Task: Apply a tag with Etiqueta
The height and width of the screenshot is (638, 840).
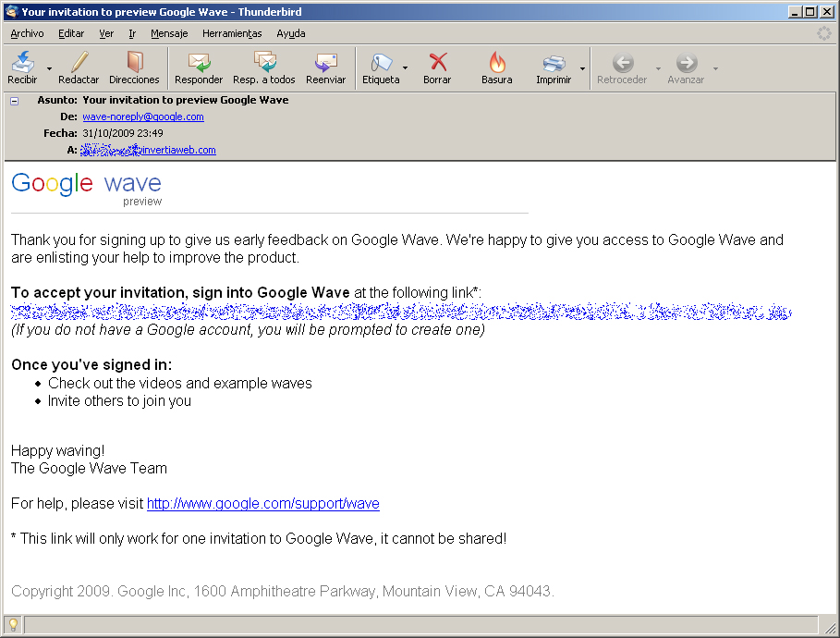Action: point(381,67)
